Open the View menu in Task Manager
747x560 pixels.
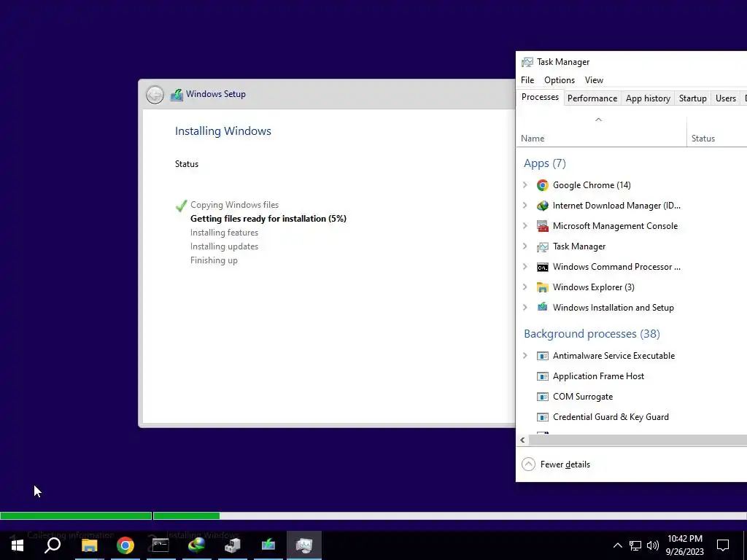(594, 80)
